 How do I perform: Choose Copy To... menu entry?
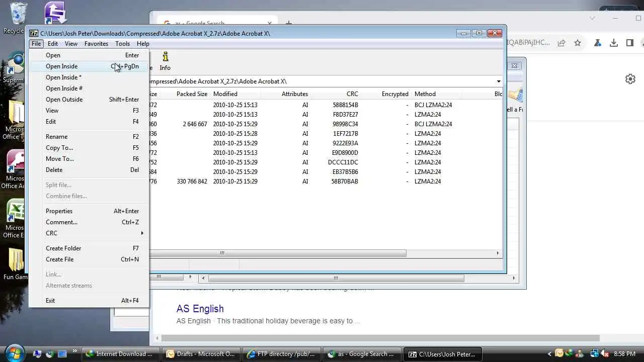point(89,148)
